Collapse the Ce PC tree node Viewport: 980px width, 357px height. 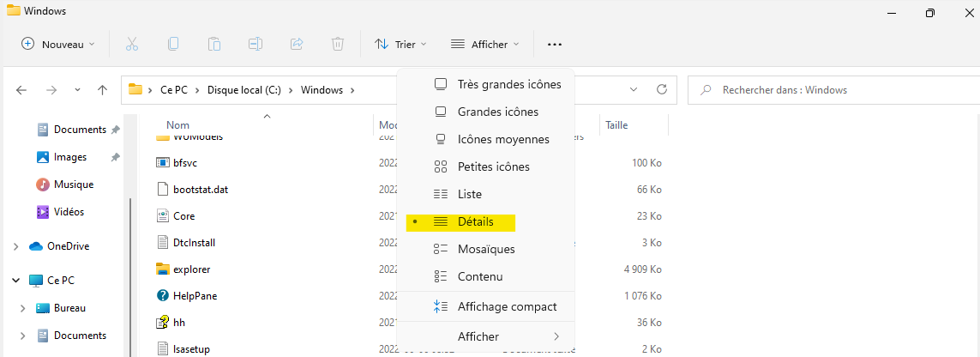tap(16, 281)
